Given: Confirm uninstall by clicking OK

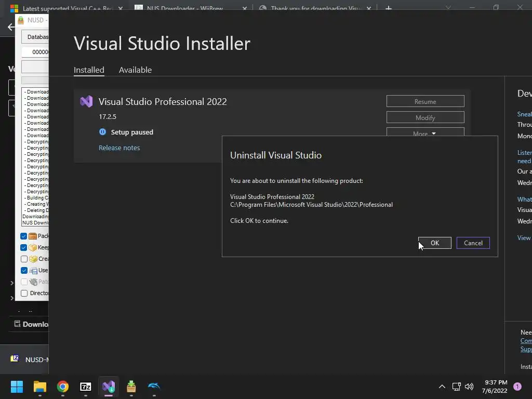Looking at the screenshot, I should click(435, 243).
